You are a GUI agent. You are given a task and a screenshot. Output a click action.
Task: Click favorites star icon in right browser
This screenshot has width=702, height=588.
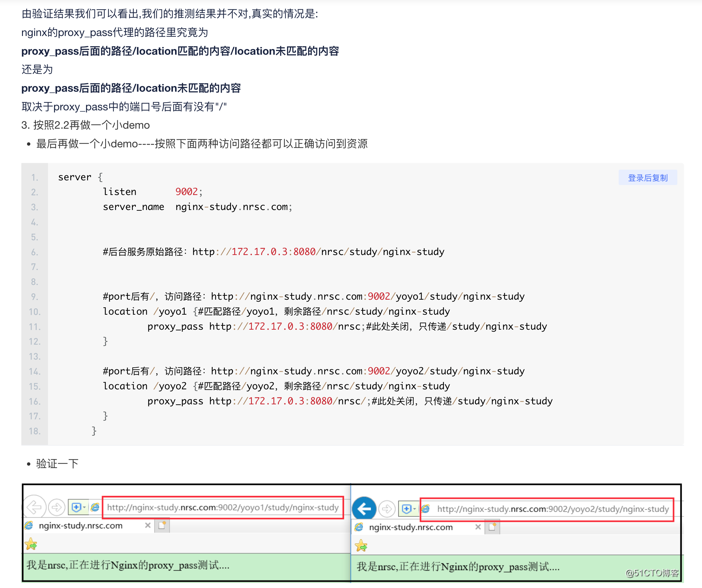click(x=361, y=546)
